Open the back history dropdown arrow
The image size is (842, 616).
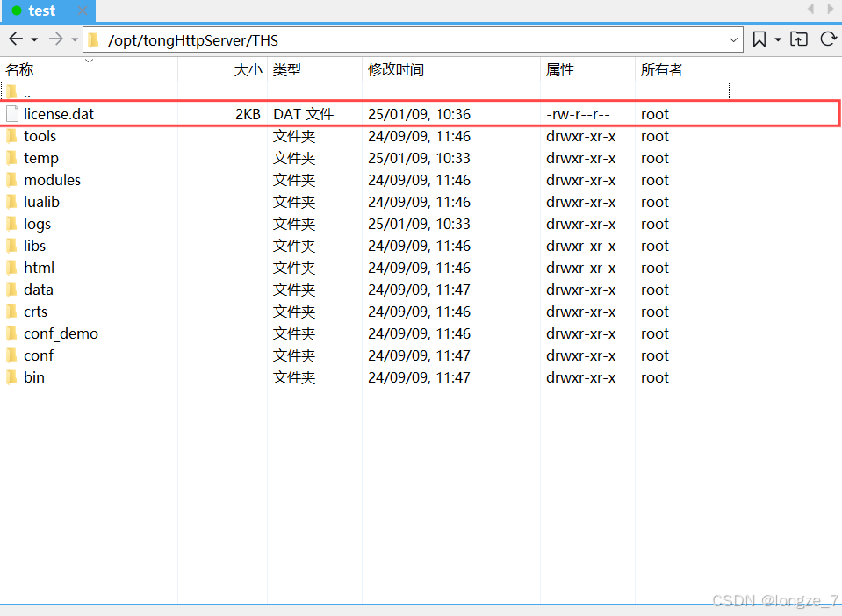point(34,39)
